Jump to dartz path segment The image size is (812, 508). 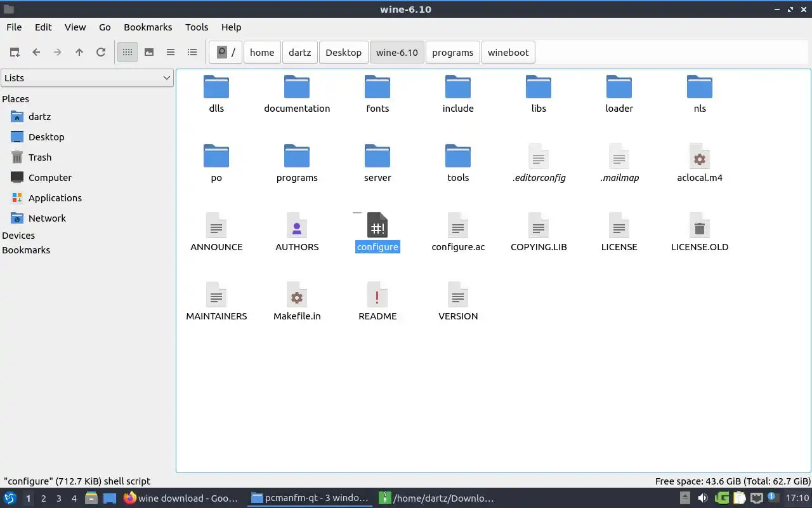[x=300, y=53]
